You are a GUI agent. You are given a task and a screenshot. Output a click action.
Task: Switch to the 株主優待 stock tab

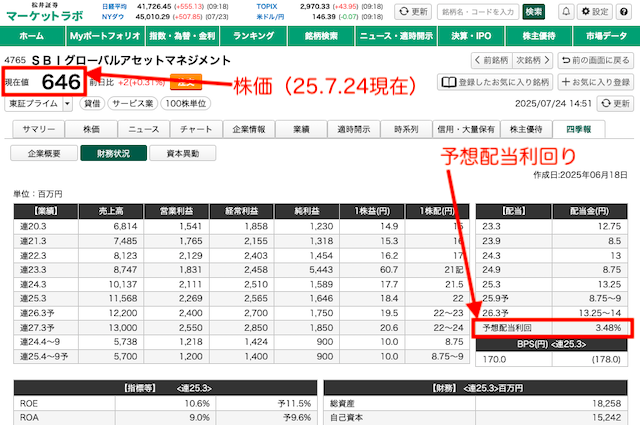[x=526, y=129]
